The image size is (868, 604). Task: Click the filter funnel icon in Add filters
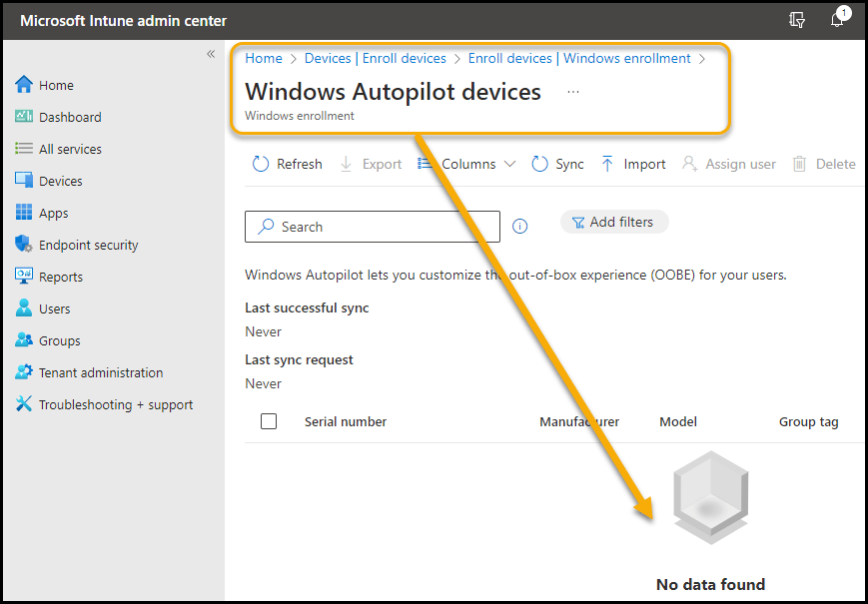pyautogui.click(x=578, y=223)
